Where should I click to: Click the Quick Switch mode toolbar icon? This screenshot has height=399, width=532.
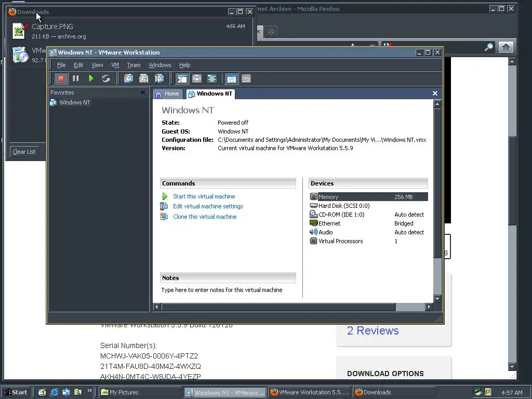coord(197,79)
